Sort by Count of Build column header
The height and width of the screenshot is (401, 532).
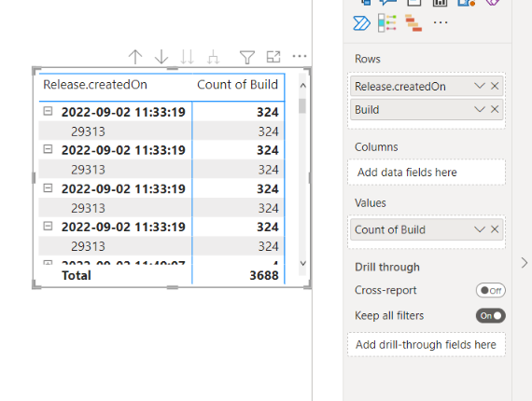coord(237,85)
